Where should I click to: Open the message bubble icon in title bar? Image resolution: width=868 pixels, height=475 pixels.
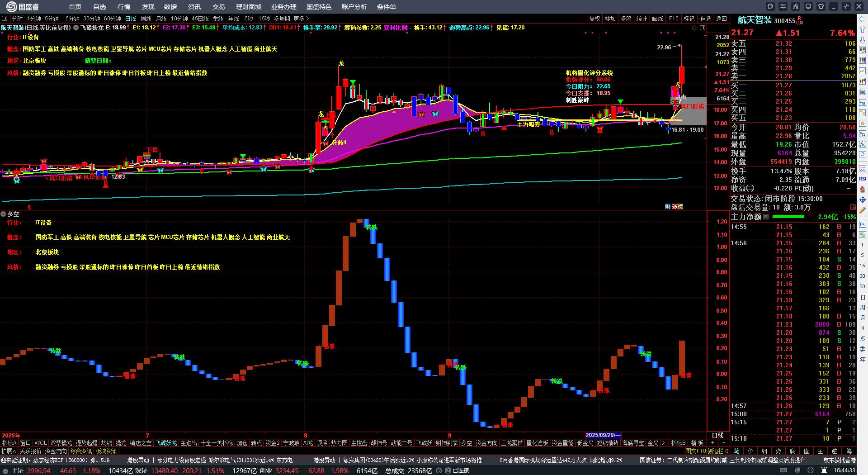pyautogui.click(x=770, y=6)
